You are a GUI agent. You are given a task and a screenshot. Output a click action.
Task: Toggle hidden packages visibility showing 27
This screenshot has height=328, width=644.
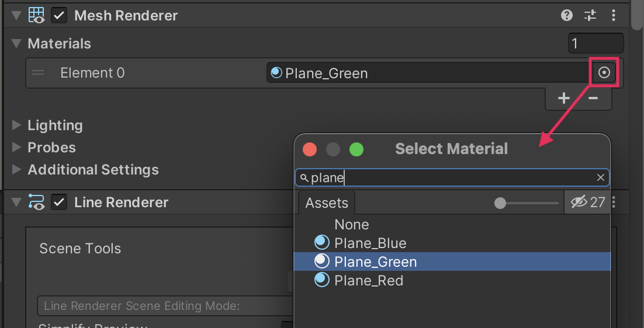click(x=587, y=203)
